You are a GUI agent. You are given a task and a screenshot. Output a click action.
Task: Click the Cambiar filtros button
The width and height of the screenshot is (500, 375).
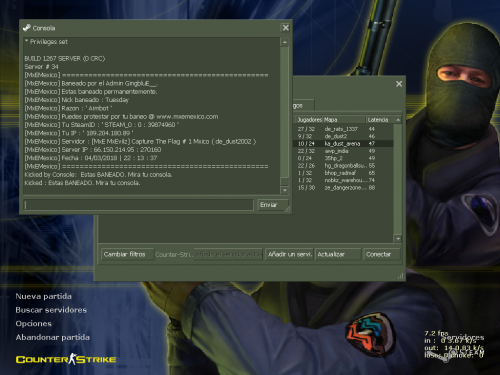point(127,254)
